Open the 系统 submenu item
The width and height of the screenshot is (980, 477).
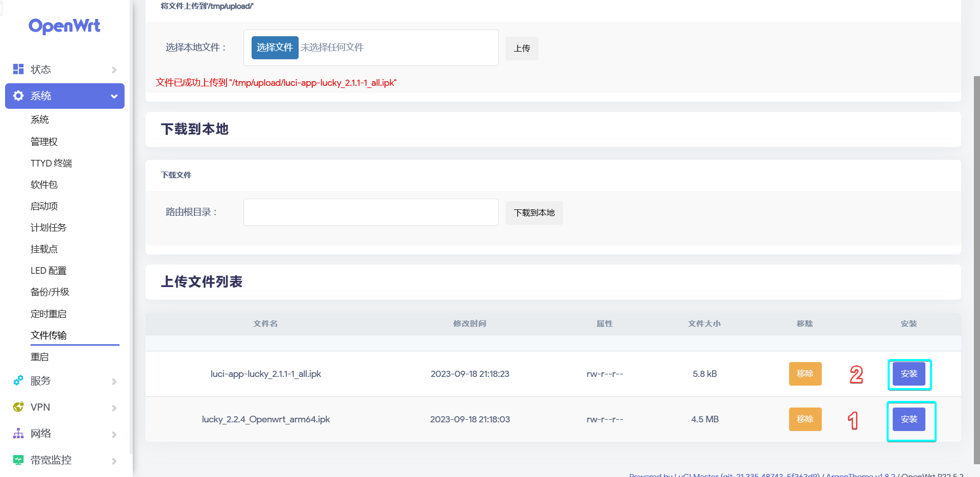(x=40, y=120)
